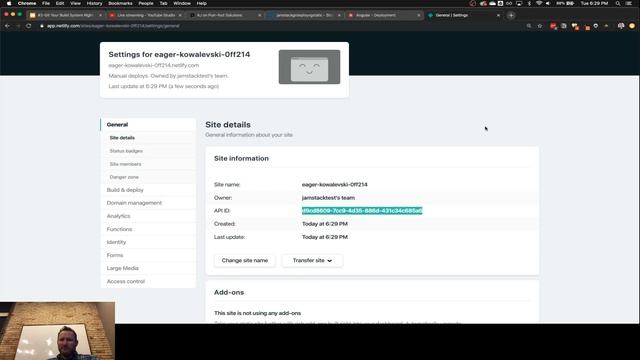Bookmark this page with the star icon
The width and height of the screenshot is (640, 360).
coord(540,26)
